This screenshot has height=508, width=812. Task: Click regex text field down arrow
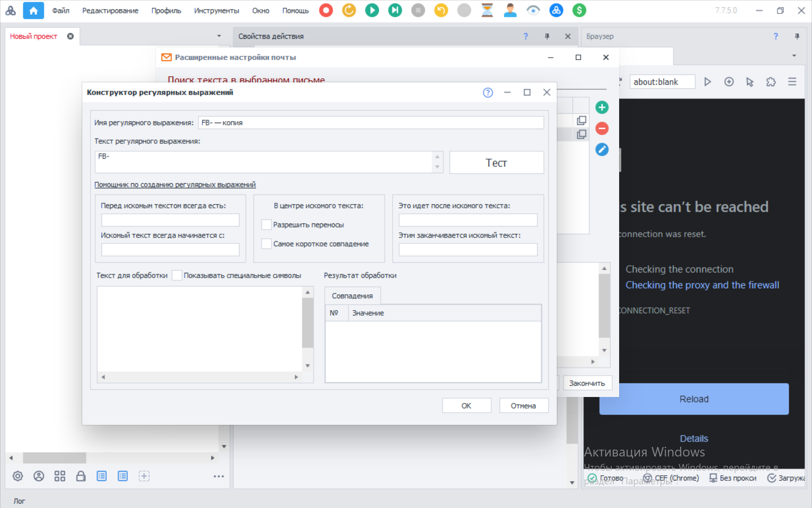tap(437, 167)
